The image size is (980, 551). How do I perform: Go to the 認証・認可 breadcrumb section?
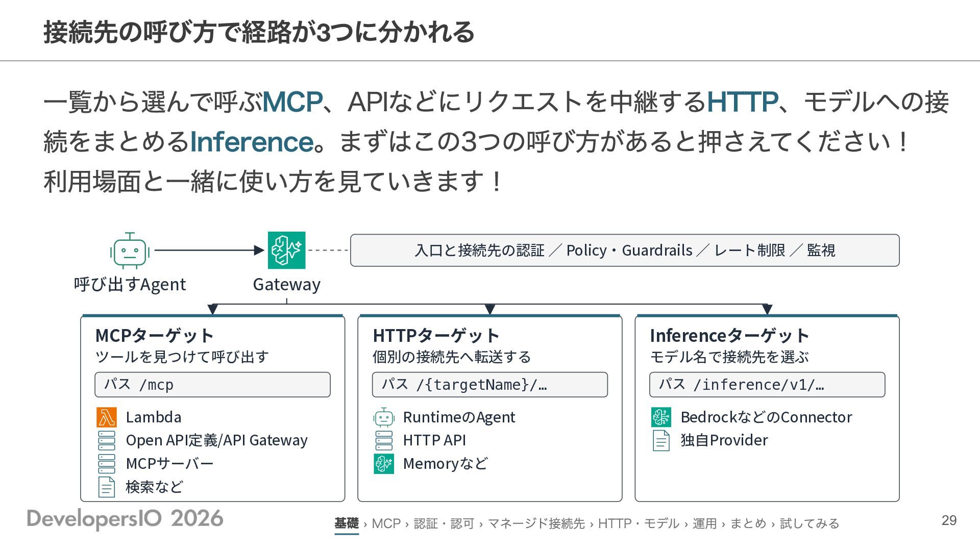click(444, 523)
